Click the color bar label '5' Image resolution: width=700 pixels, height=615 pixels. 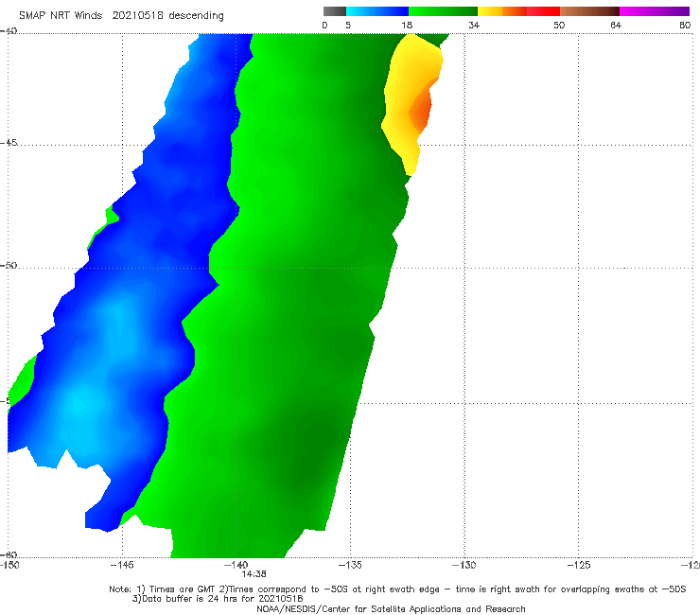tap(348, 25)
